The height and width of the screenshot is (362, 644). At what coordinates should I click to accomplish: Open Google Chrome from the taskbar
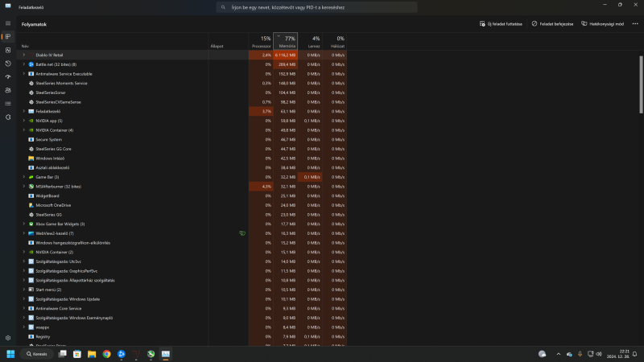107,354
